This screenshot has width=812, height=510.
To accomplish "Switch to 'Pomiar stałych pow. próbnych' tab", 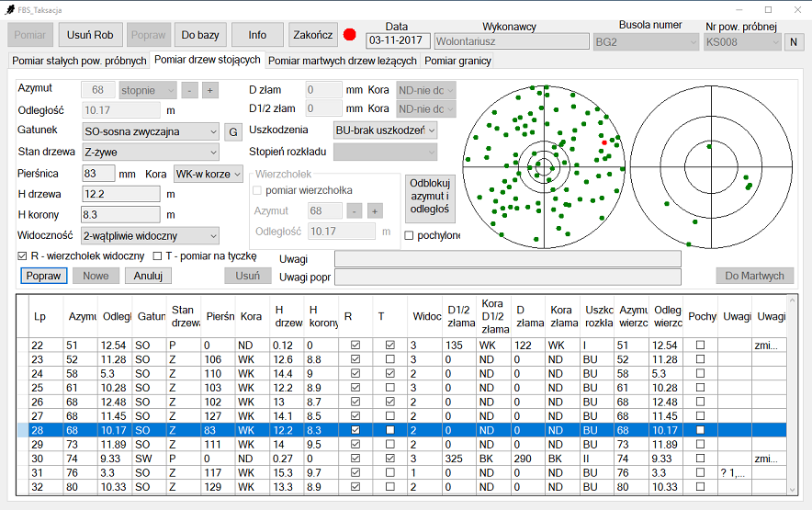I will 79,61.
